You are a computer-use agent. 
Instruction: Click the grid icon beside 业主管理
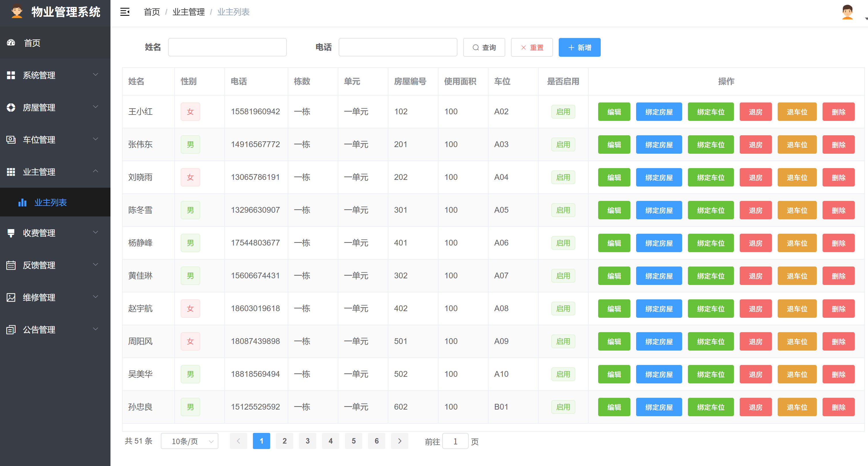(x=11, y=172)
